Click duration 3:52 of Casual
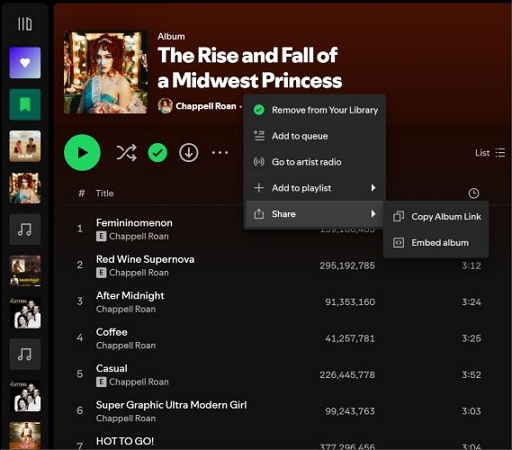 (x=471, y=375)
